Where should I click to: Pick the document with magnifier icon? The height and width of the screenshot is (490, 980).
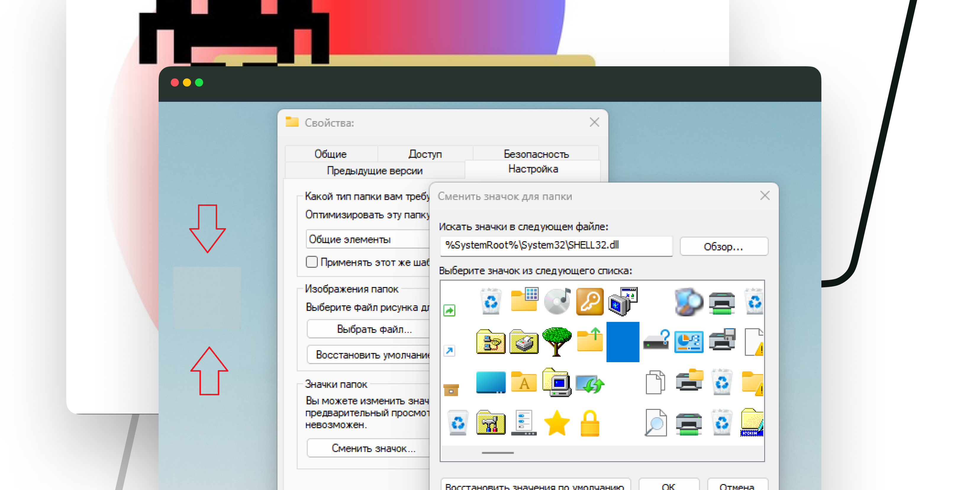click(x=655, y=423)
